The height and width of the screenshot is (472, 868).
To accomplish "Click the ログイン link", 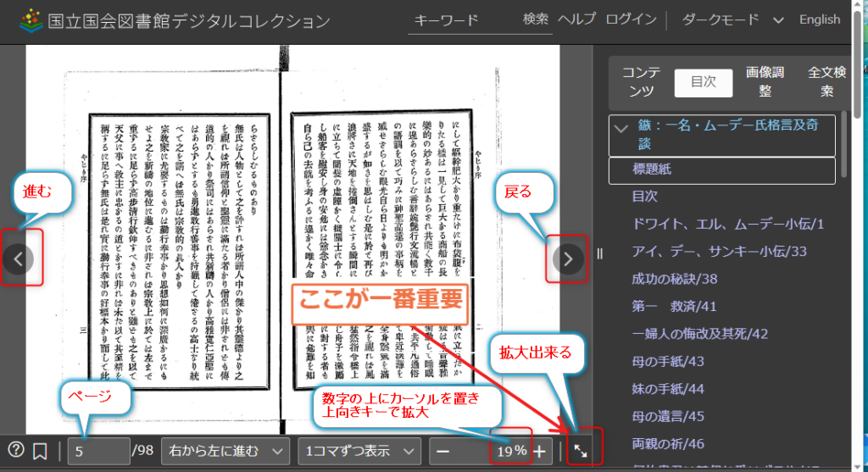I will pos(632,19).
